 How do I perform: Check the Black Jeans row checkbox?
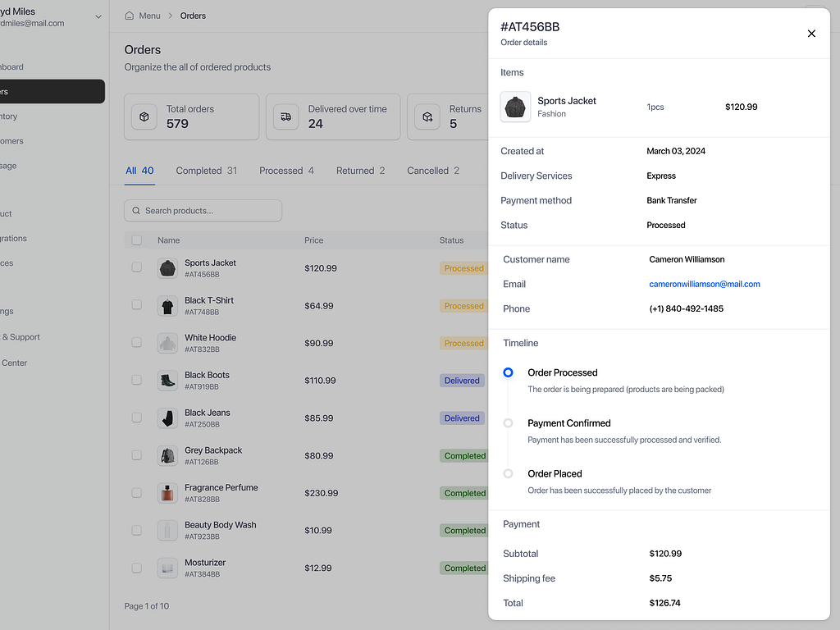click(x=136, y=418)
